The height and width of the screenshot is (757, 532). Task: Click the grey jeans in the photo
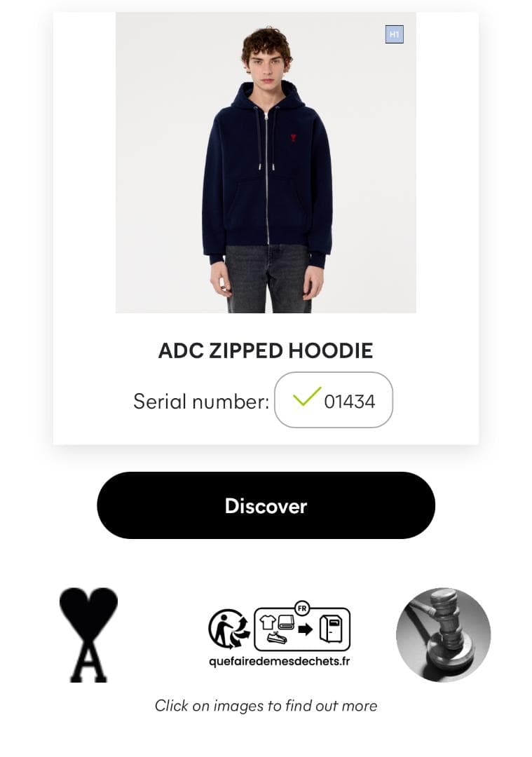tap(267, 279)
